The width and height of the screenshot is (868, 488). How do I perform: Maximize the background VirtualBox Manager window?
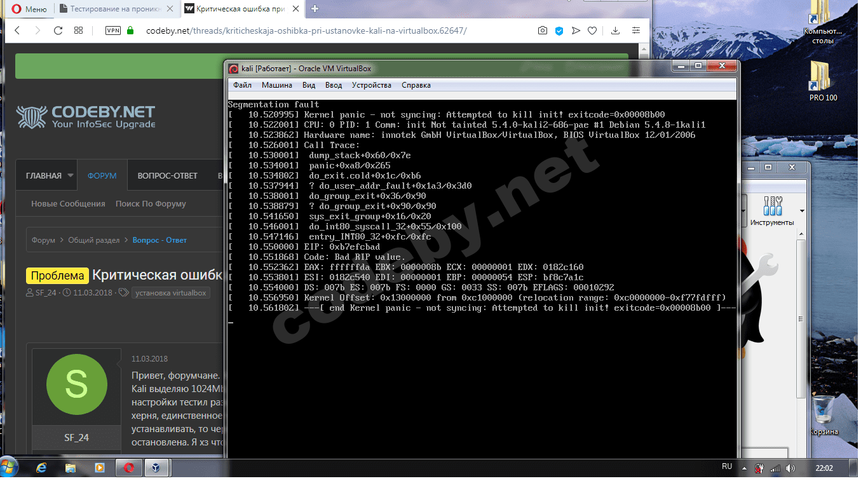(x=768, y=167)
